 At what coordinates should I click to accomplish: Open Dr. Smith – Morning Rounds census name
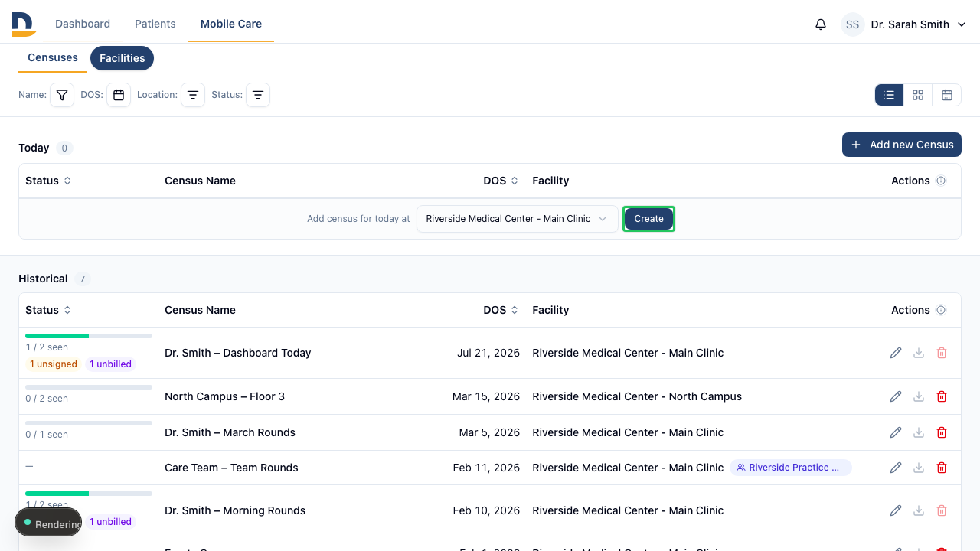[x=235, y=510]
